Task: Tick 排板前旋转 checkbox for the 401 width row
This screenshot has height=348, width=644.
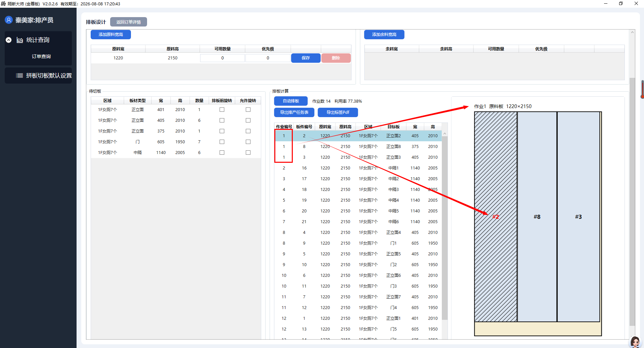Action: [222, 110]
